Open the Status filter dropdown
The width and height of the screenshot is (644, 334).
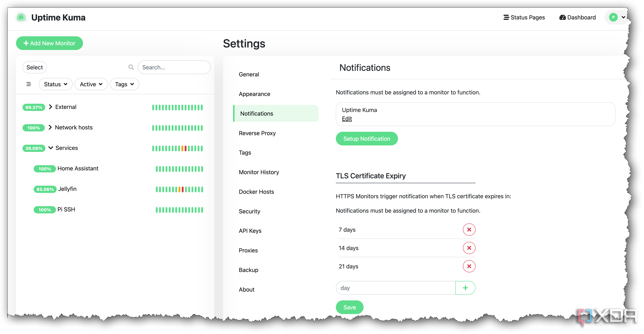55,84
